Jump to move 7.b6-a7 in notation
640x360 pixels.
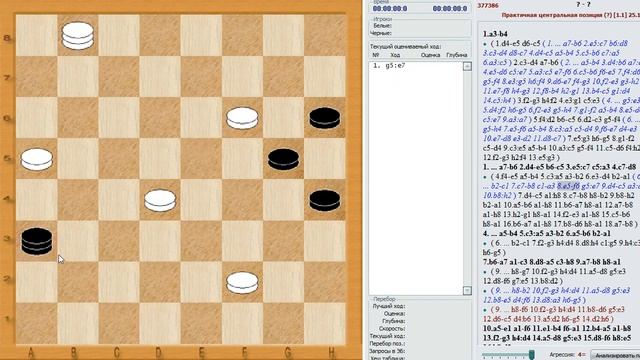[497, 262]
